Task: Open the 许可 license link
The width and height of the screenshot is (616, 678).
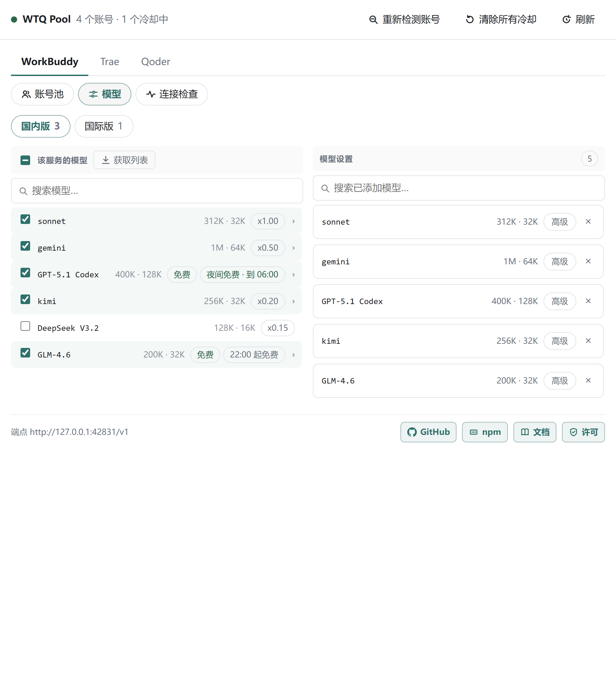Action: point(583,432)
